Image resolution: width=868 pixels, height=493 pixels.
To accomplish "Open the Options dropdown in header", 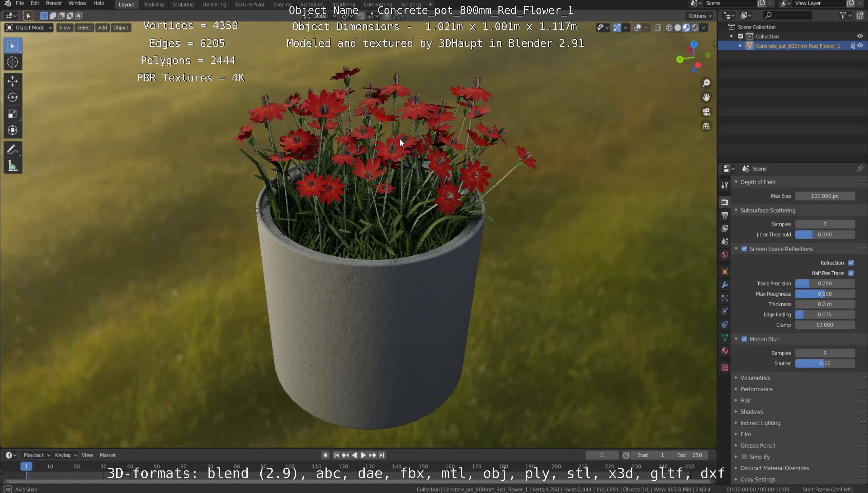I will pos(700,16).
